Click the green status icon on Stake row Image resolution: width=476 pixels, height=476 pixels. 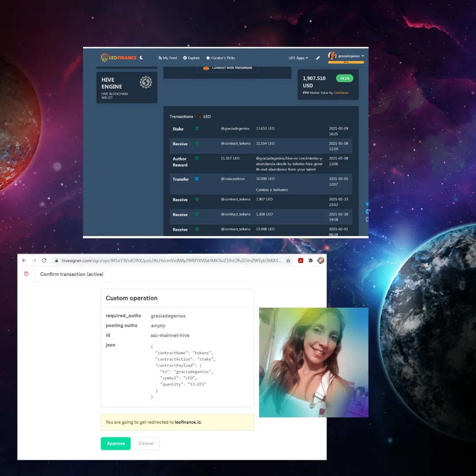tap(197, 128)
